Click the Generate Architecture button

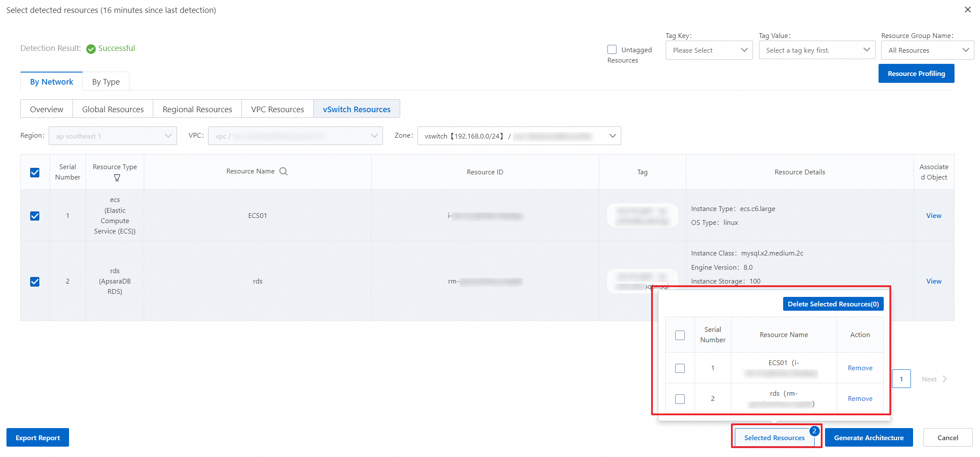(869, 438)
